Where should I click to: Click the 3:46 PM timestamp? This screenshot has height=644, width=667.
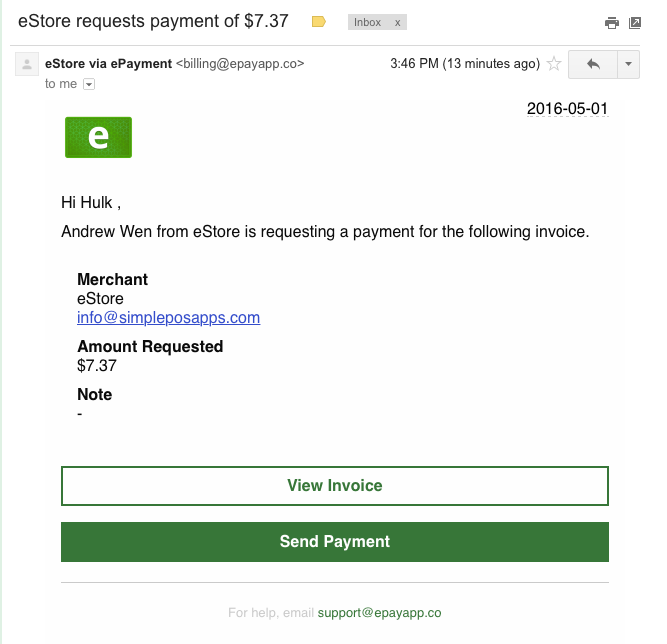point(465,64)
